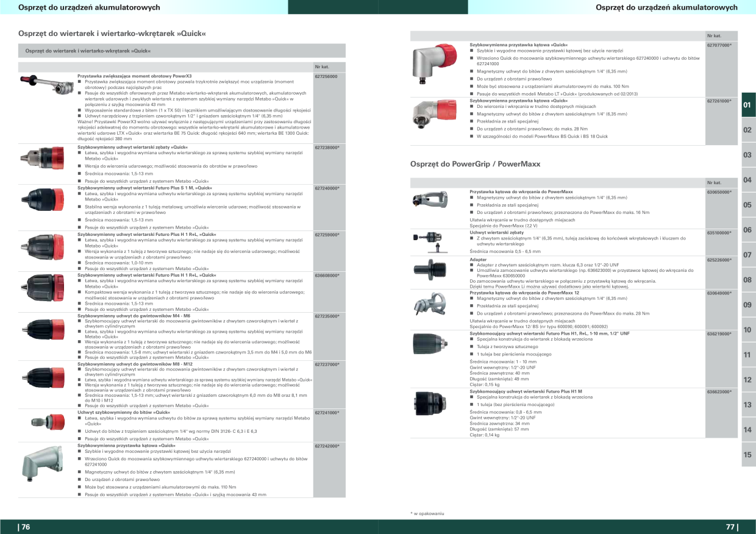756x534 pixels.
Task: Click title 'Przystawka zwiększająca moment obrotowy PowerX3'
Action: pyautogui.click(x=135, y=76)
